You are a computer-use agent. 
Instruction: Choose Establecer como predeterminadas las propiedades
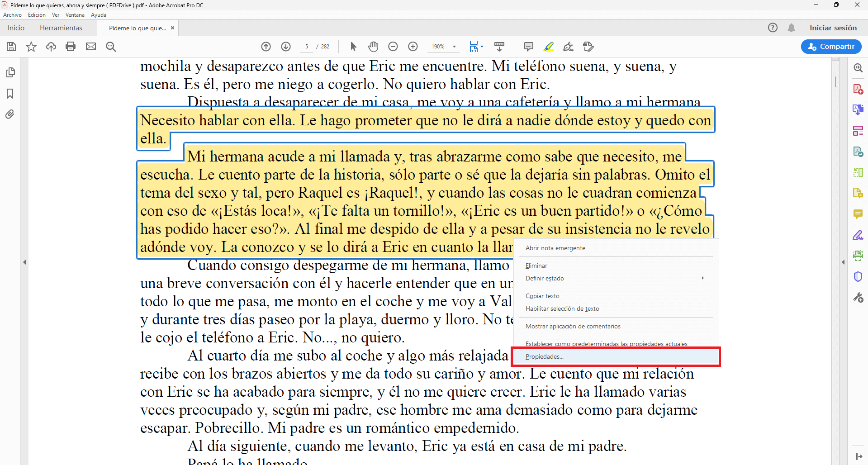tap(615, 344)
